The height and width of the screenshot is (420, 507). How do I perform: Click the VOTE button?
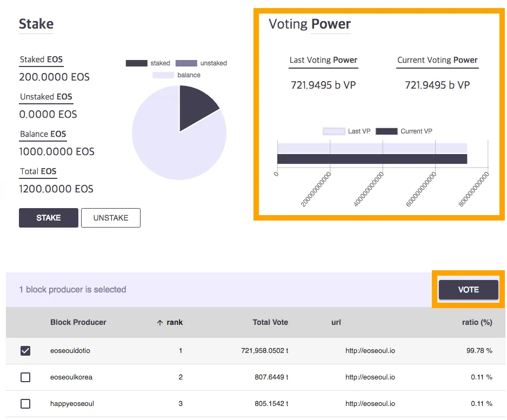[469, 290]
